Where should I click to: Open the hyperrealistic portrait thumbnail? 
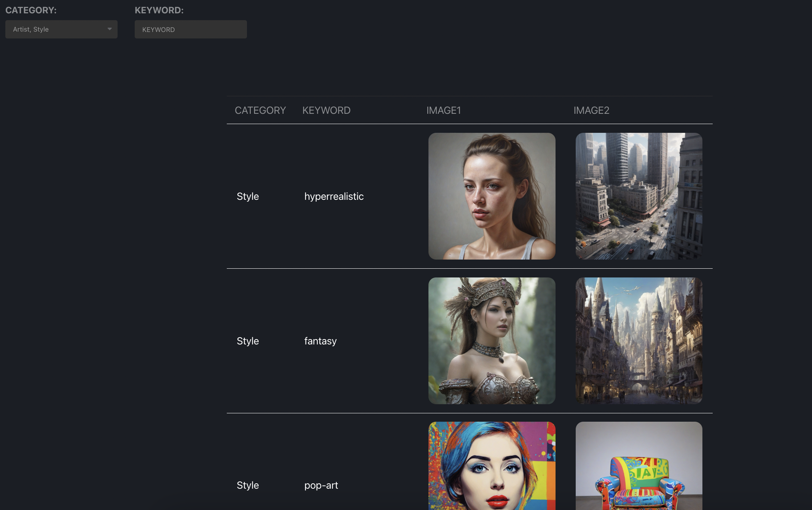492,196
